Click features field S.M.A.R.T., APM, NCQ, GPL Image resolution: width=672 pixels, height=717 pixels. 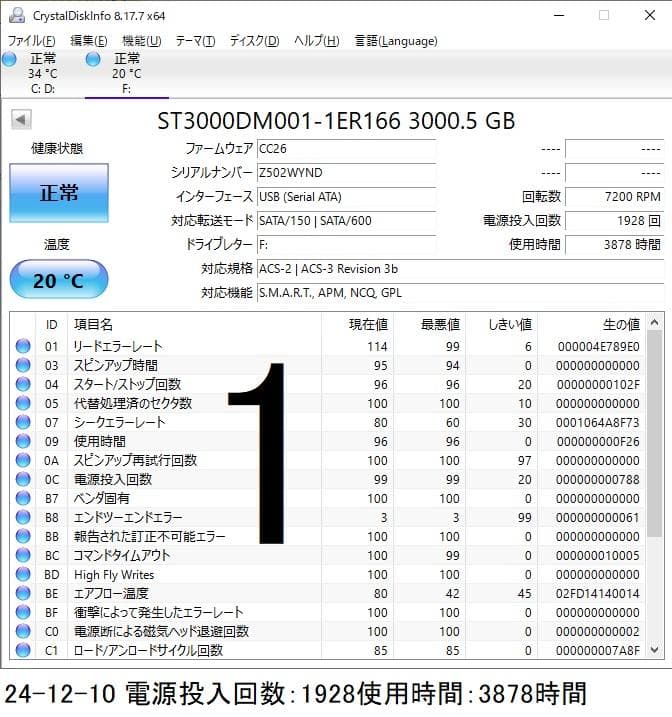460,293
